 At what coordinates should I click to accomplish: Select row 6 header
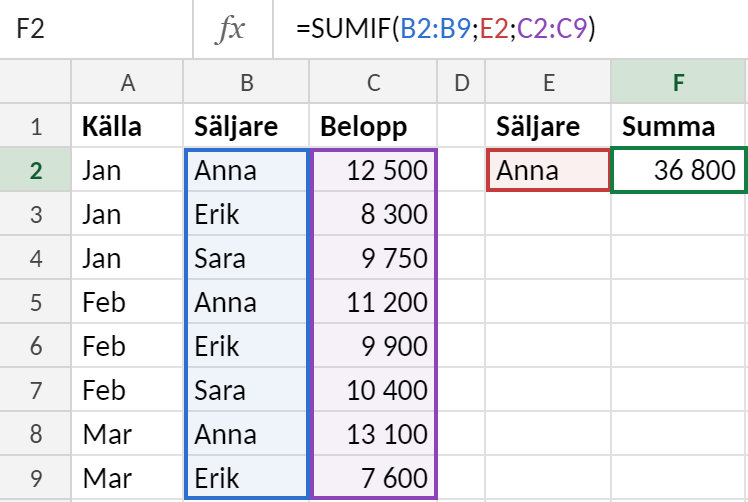pos(35,345)
